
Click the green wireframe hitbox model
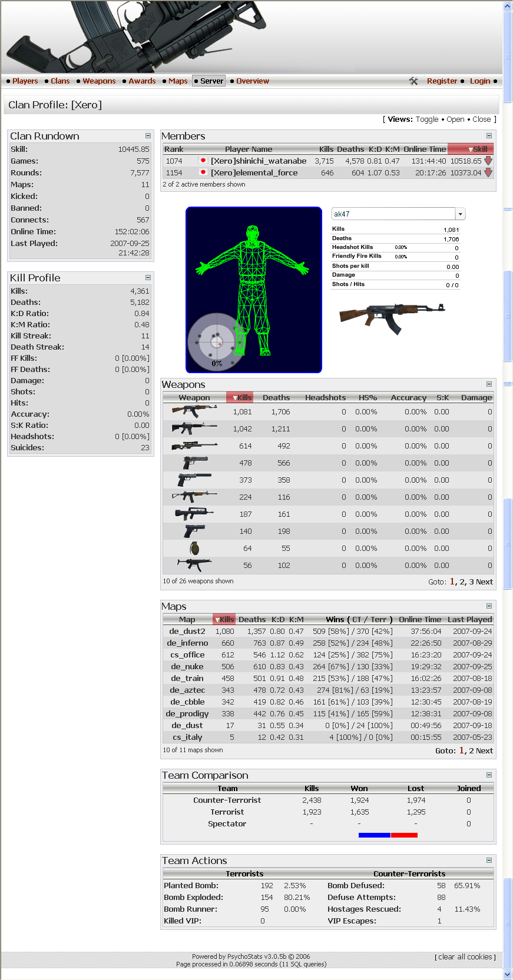[x=253, y=288]
